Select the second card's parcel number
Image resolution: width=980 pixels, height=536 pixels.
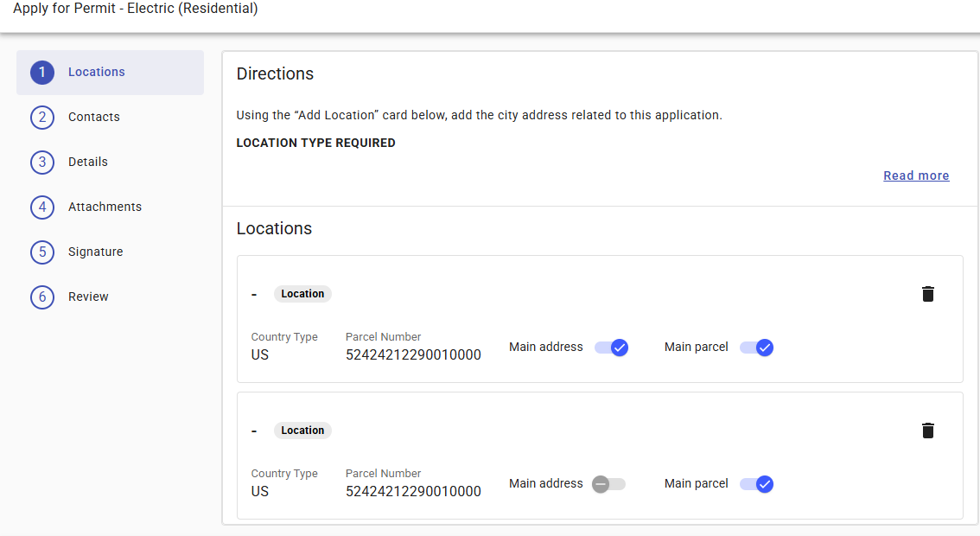[413, 491]
